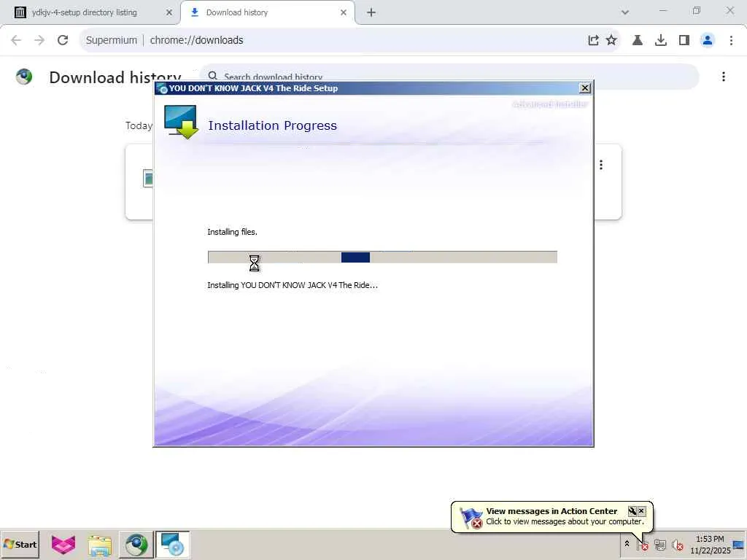Reload the downloads page
747x560 pixels.
tap(63, 40)
